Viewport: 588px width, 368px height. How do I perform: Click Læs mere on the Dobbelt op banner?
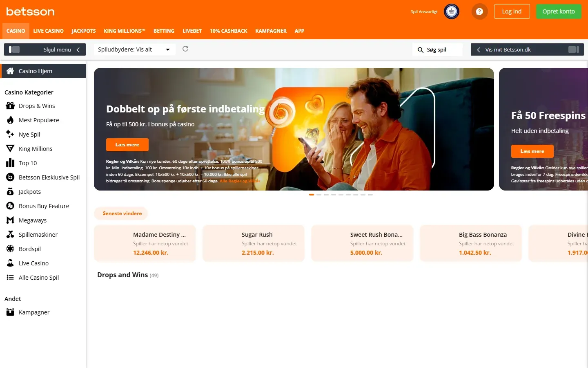[x=127, y=145]
